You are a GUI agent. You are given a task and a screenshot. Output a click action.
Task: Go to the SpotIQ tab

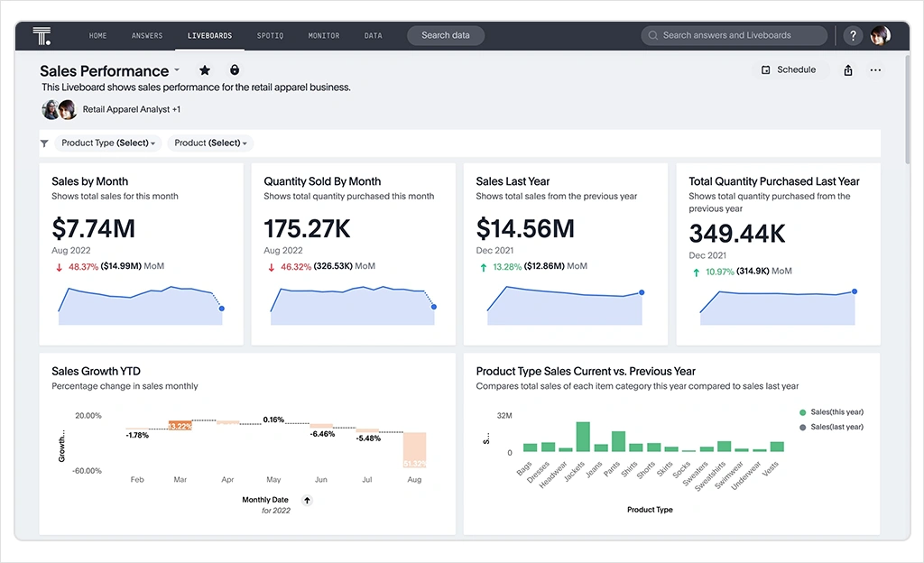click(270, 36)
